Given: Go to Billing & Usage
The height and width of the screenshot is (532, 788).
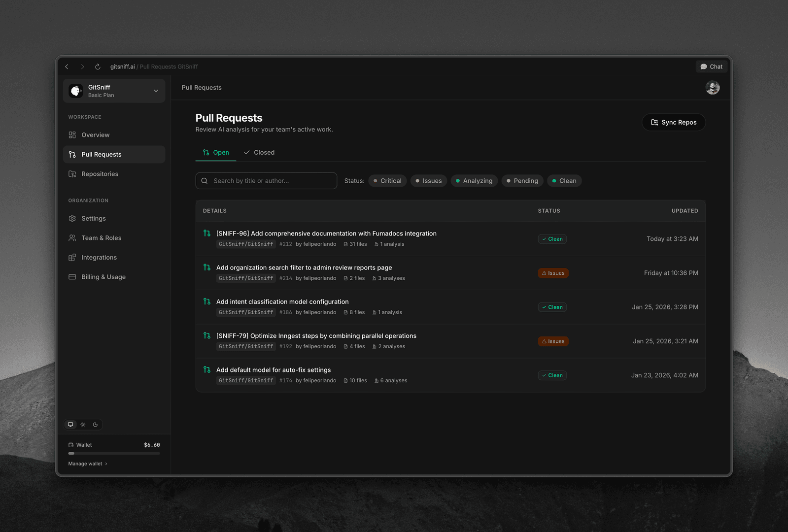Looking at the screenshot, I should [114, 277].
